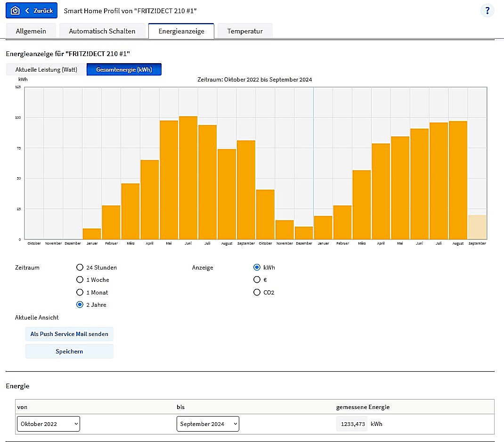This screenshot has width=504, height=442.
Task: Open the 'von' Oktober 2022 dropdown
Action: 48,424
